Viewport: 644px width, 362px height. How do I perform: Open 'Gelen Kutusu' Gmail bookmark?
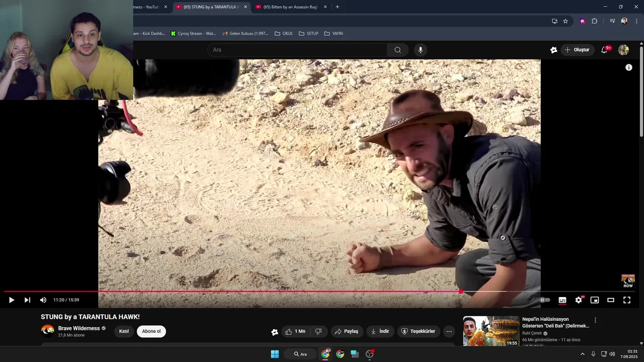point(246,34)
